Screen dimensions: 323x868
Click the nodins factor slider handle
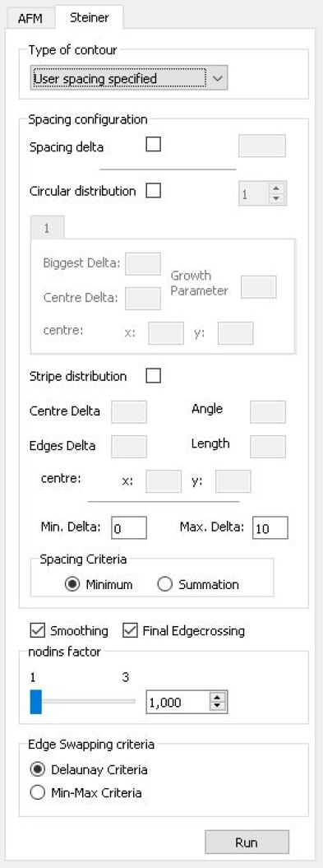[x=36, y=701]
